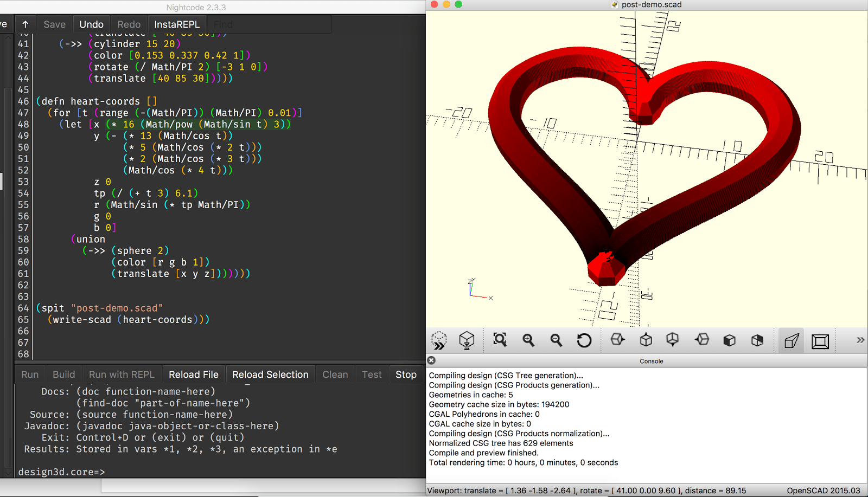The image size is (868, 497).
Task: Expand the toolbar overflow double chevron
Action: [x=860, y=340]
